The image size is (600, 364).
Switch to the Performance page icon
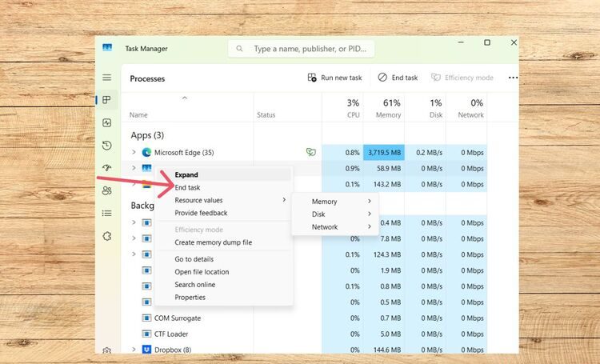click(x=107, y=122)
